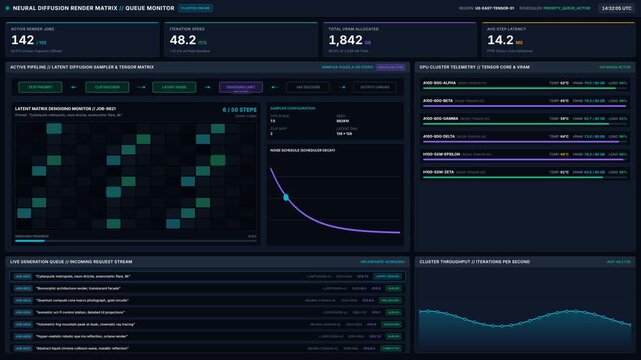
Task: Select the Text Prompt pipeline stage
Action: click(x=40, y=87)
